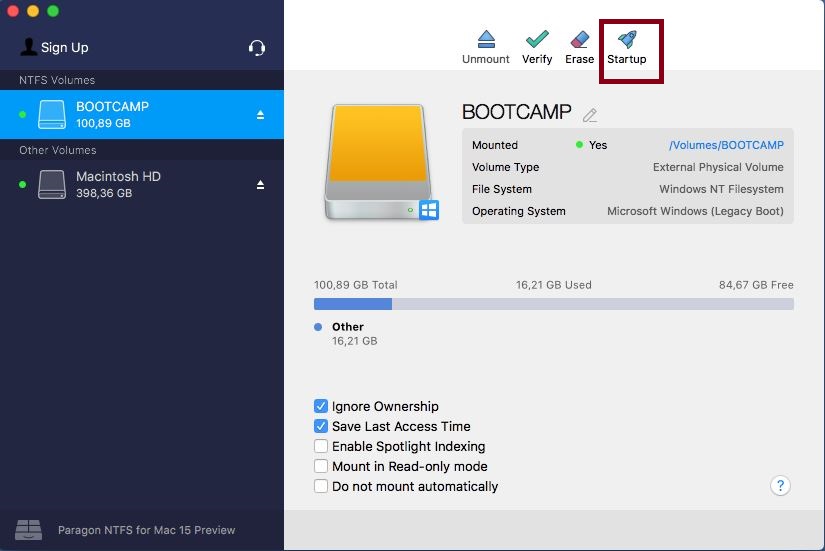Eject the Macintosh HD volume
This screenshot has height=551, width=825.
[x=260, y=185]
